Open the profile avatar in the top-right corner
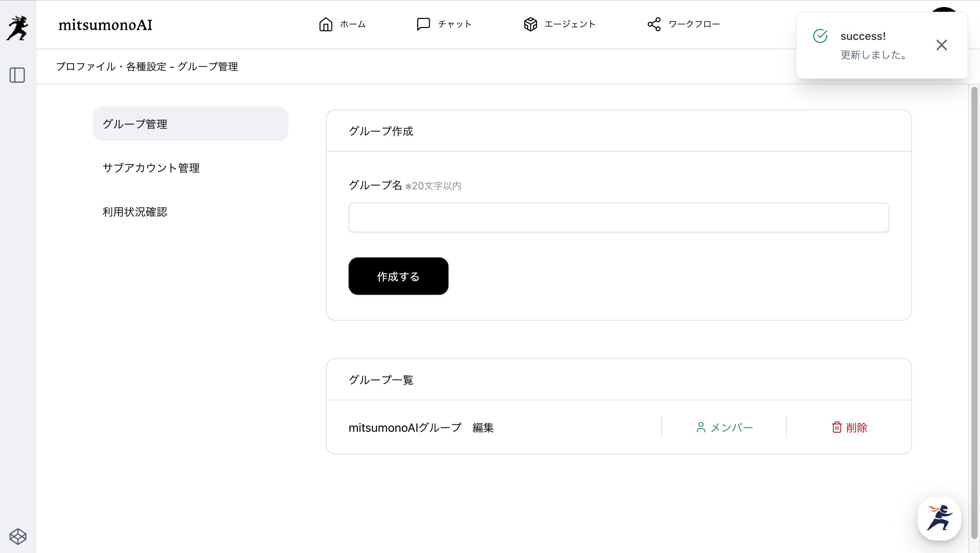Viewport: 980px width, 553px height. pyautogui.click(x=944, y=9)
